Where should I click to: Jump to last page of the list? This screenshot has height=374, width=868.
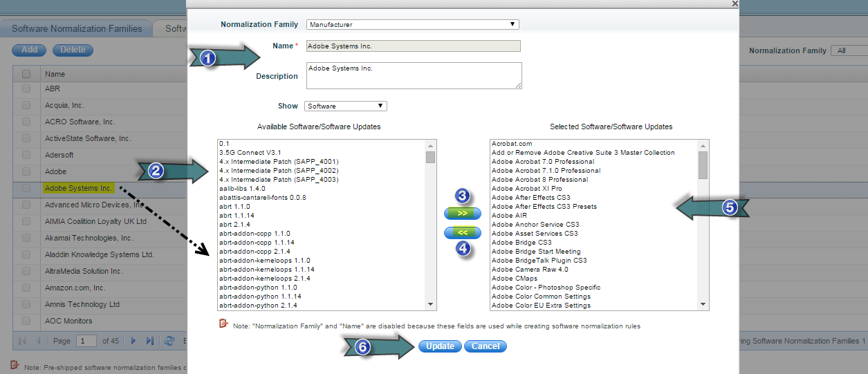pyautogui.click(x=149, y=341)
